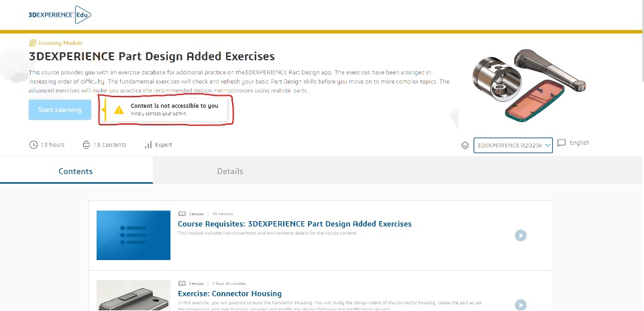Click the Expert difficulty bars icon
The width and height of the screenshot is (644, 311).
pos(148,145)
